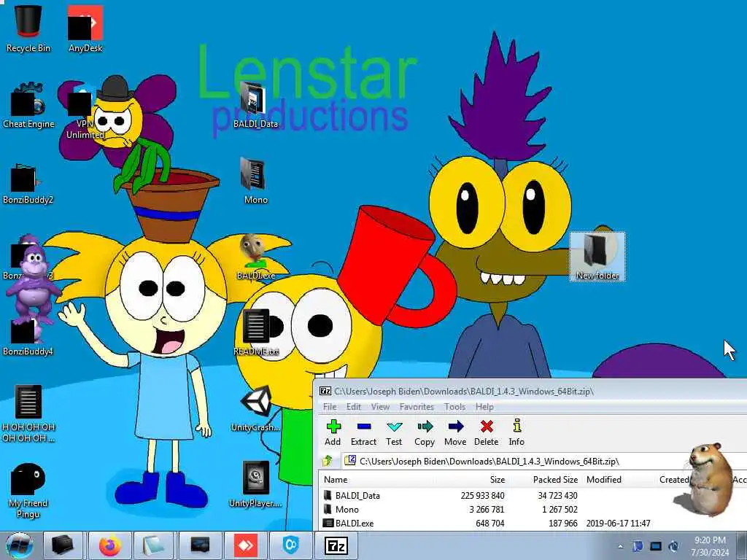747x560 pixels.
Task: Select the BALDI_Data row in the archive
Action: [x=533, y=496]
